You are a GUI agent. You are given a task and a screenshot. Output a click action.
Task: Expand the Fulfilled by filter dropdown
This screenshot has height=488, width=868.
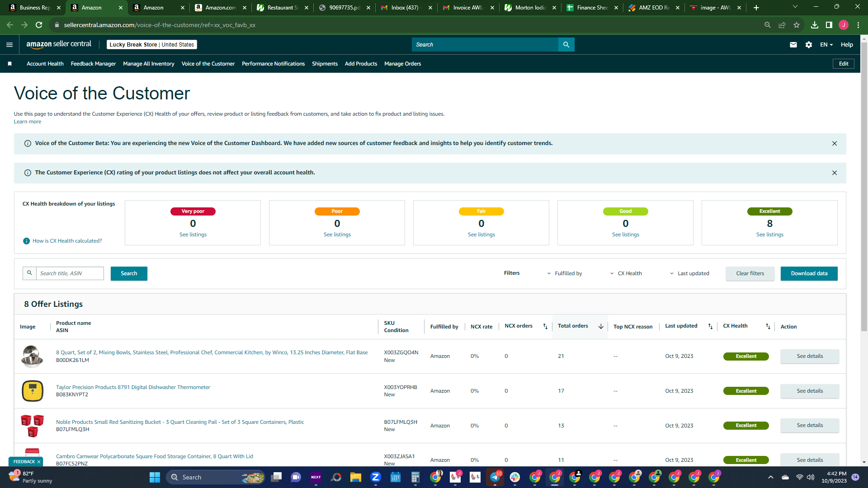click(x=565, y=273)
